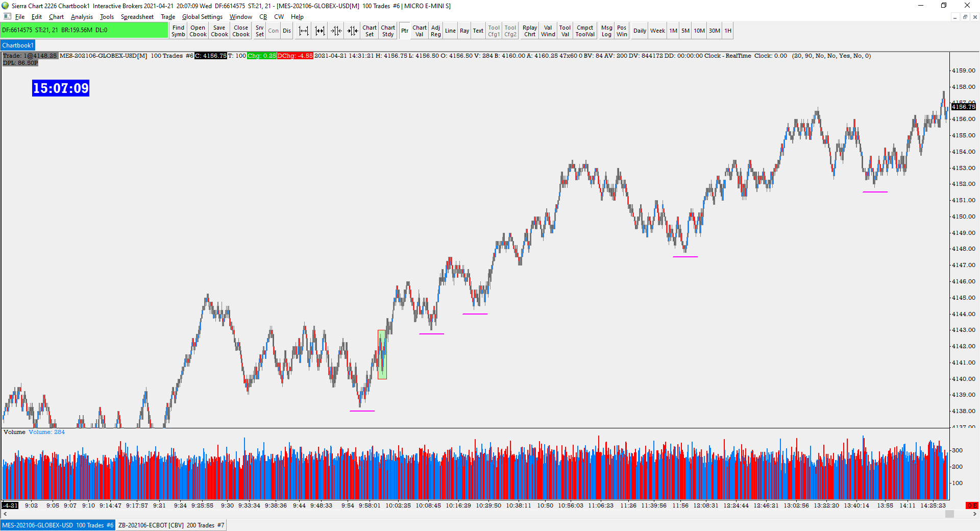
Task: Set chart period to 1M
Action: [673, 31]
